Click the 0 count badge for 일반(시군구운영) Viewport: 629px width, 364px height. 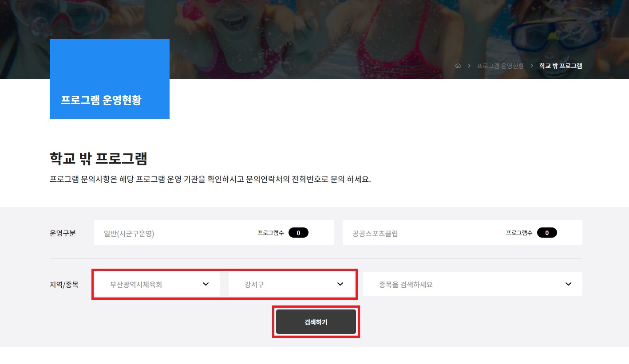(298, 233)
